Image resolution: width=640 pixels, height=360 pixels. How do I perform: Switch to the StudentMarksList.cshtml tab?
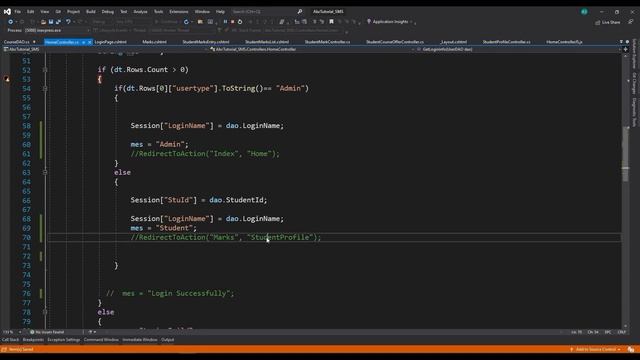[x=267, y=42]
